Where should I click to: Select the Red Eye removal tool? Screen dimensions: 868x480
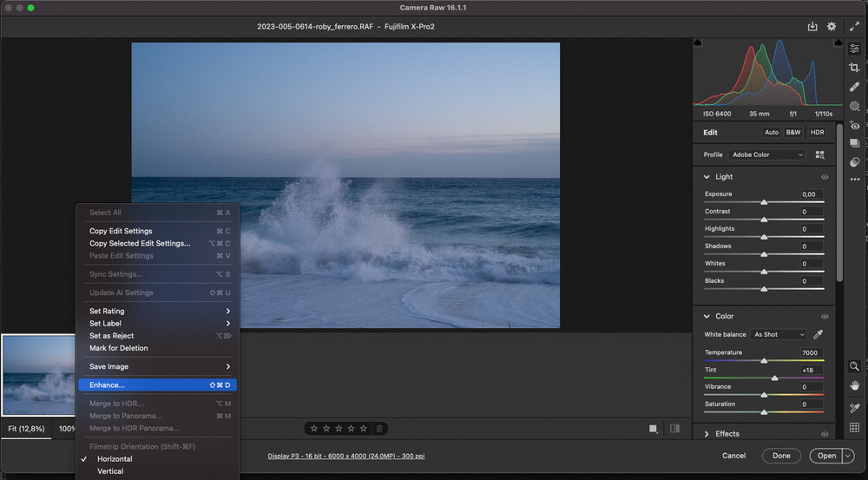(855, 126)
